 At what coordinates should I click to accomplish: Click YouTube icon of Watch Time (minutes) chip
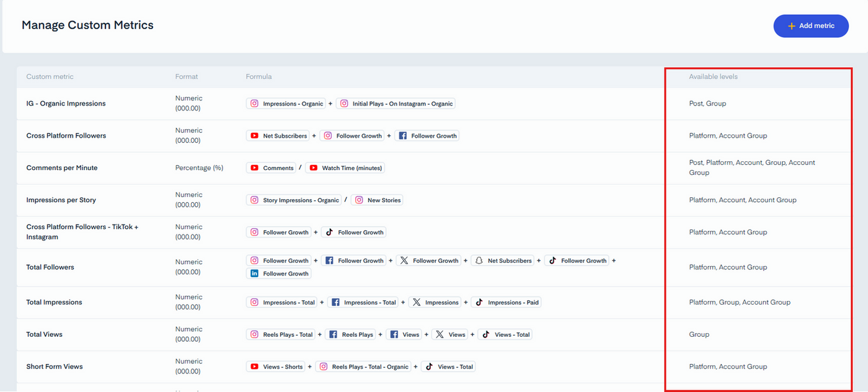(314, 168)
